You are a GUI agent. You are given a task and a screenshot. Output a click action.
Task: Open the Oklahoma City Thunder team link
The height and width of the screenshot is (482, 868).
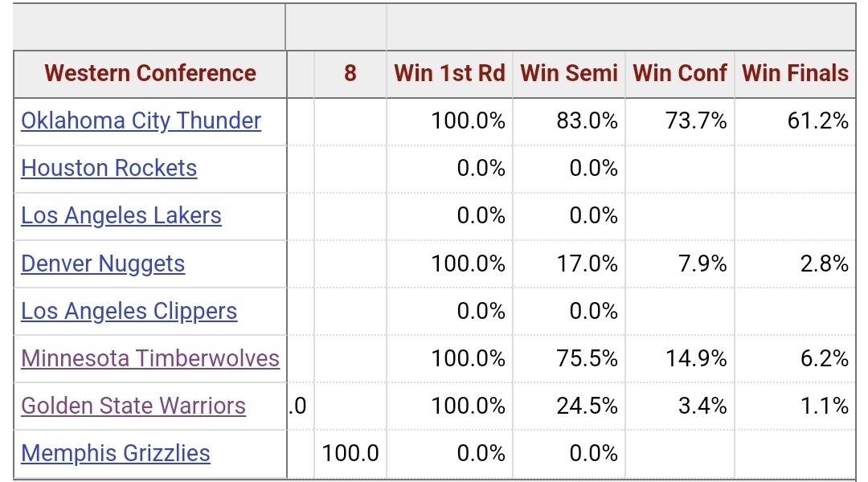coord(141,120)
